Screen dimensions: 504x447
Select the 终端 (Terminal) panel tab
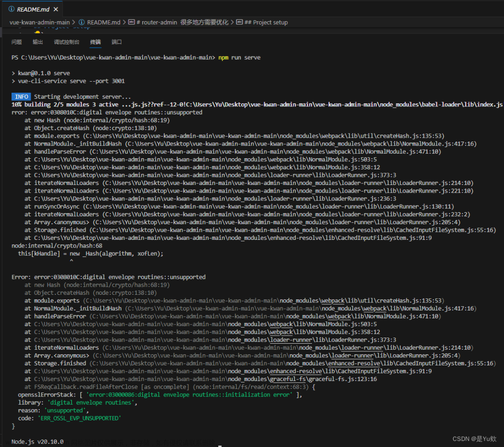tap(95, 42)
